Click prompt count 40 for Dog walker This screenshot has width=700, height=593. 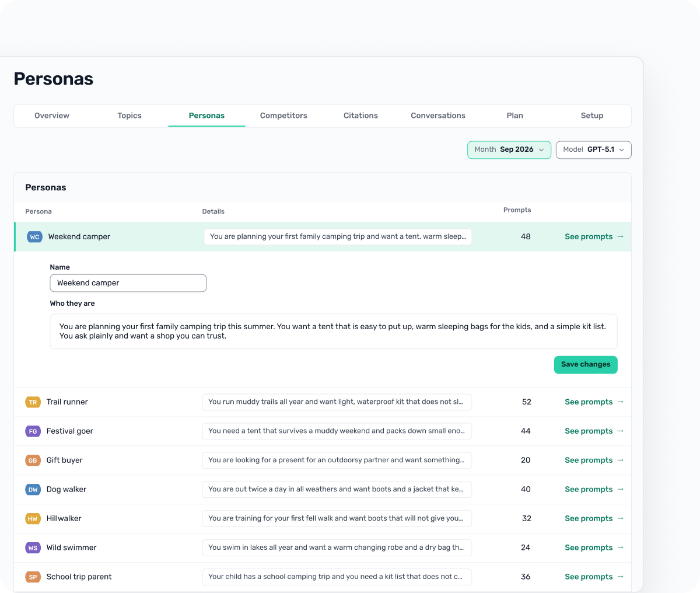tap(526, 490)
